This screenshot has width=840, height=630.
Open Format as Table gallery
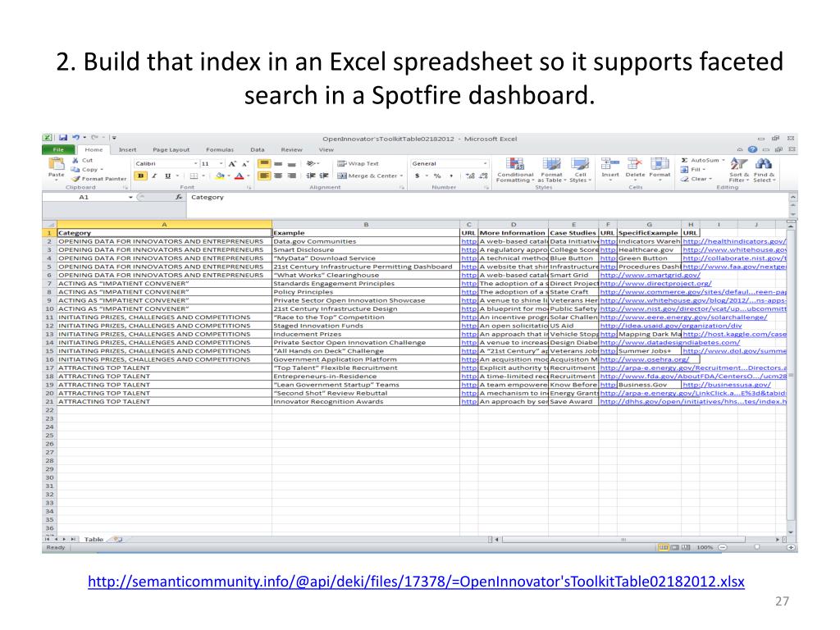pos(552,171)
